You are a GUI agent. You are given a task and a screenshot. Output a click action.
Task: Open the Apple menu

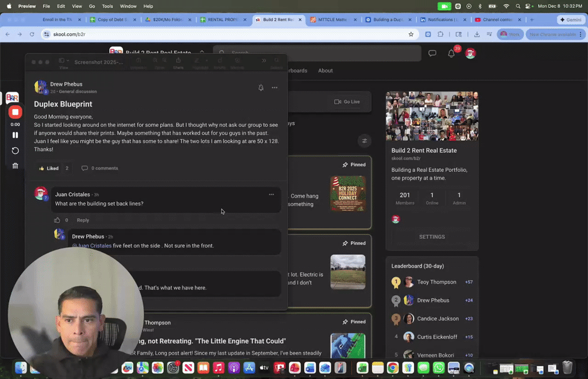9,6
